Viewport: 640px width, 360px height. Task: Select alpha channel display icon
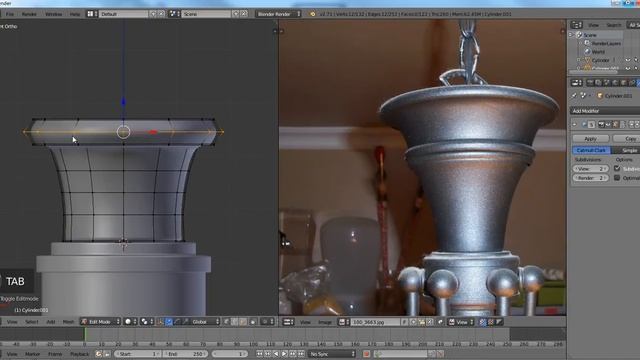pyautogui.click(x=499, y=322)
